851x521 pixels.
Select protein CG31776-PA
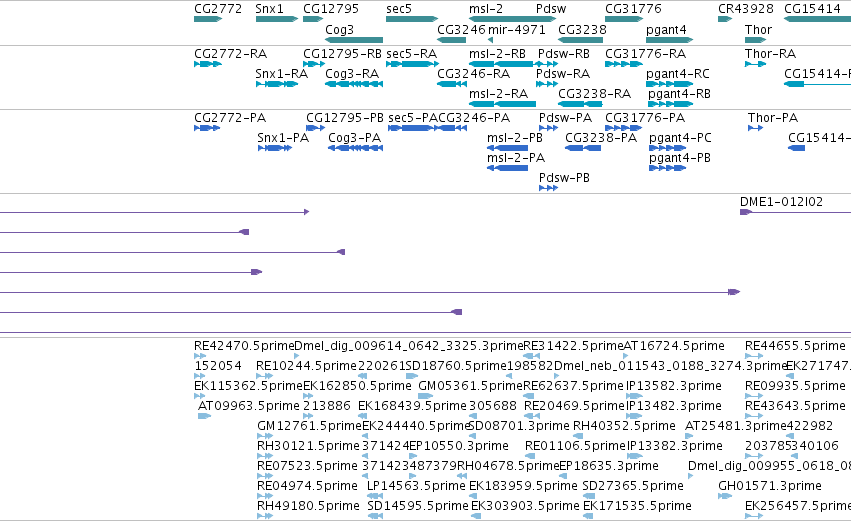point(645,118)
